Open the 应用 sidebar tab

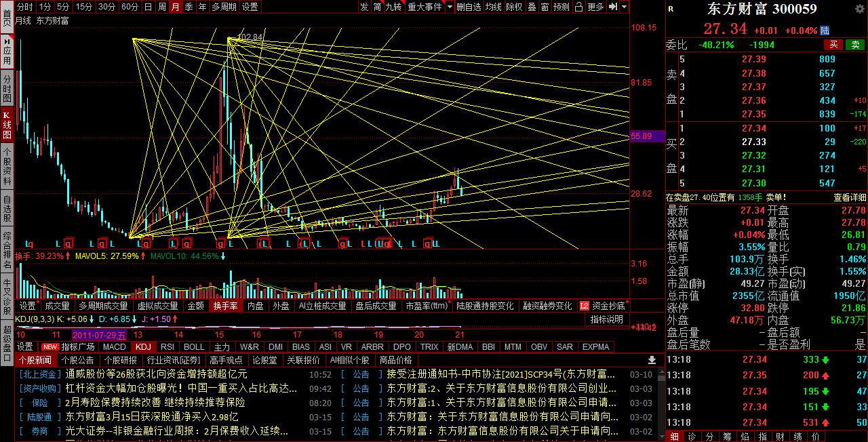7,52
